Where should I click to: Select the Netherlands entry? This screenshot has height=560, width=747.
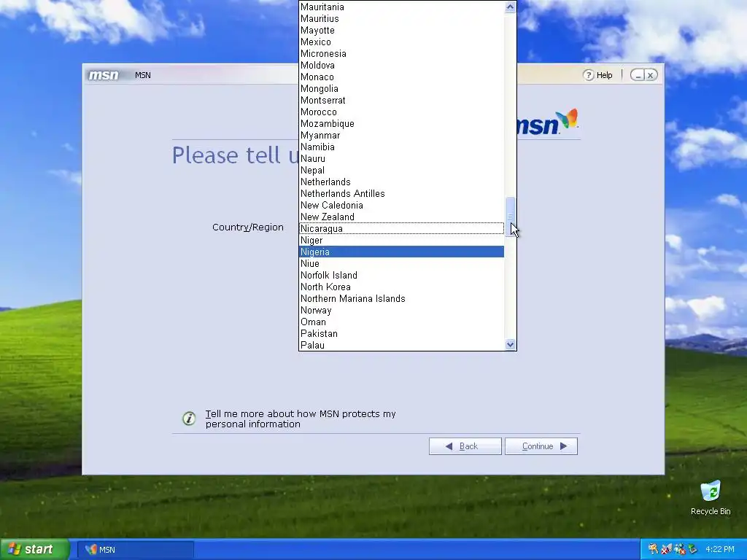click(402, 182)
